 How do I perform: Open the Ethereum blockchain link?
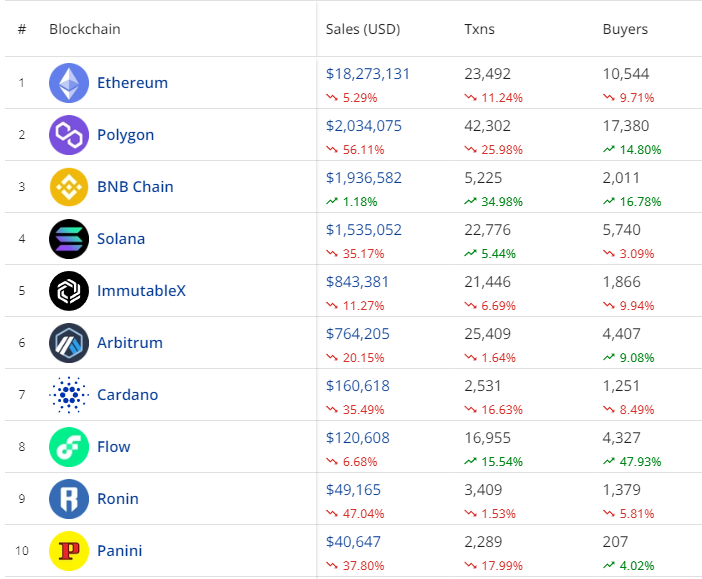(133, 83)
